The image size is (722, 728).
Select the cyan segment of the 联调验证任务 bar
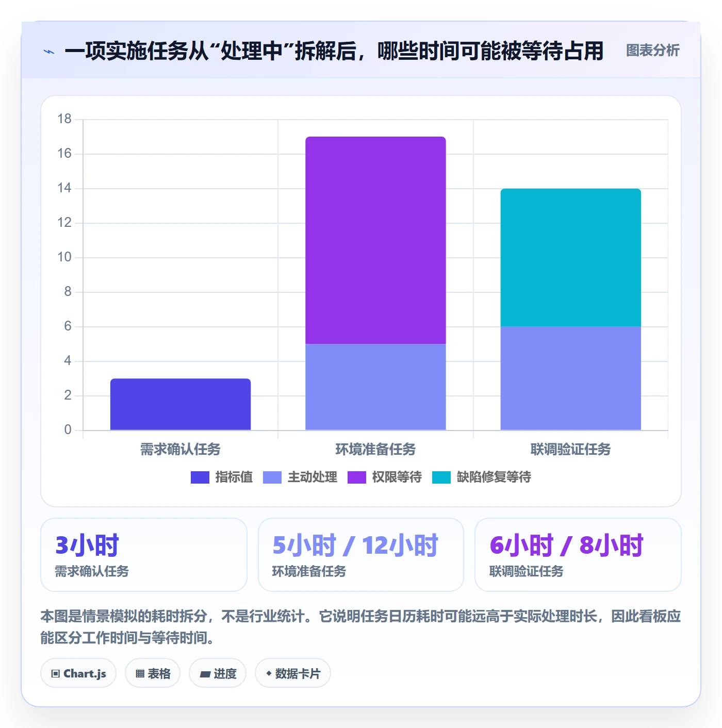pyautogui.click(x=571, y=258)
